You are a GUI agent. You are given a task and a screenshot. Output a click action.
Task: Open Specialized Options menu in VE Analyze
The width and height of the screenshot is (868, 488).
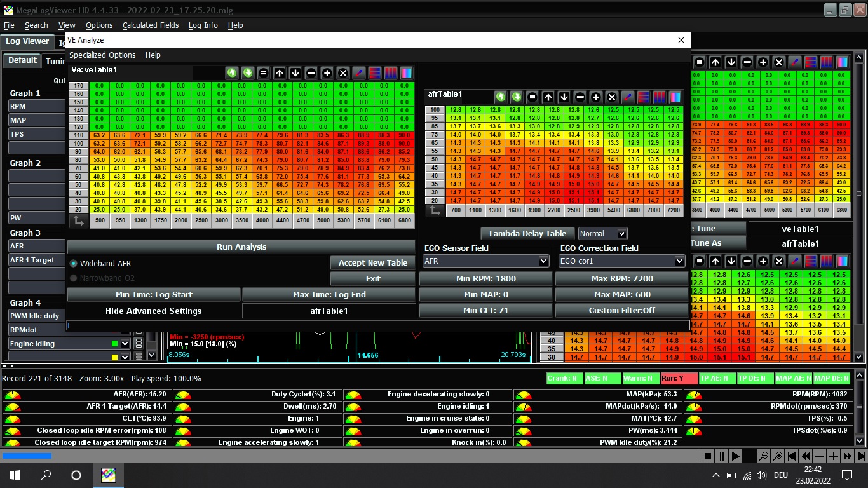tap(102, 55)
